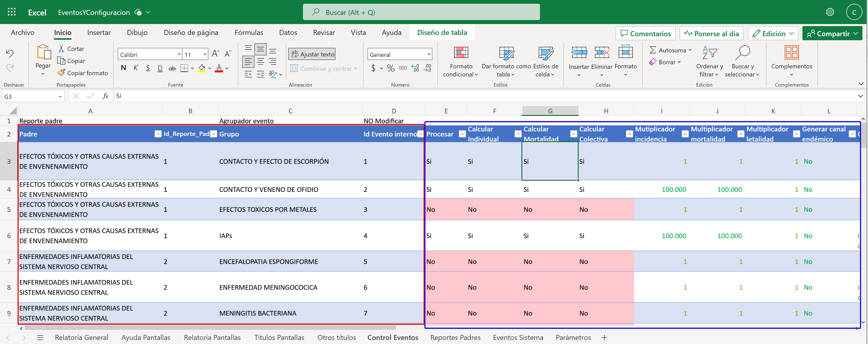Open Buscar y seleccionar menu
The width and height of the screenshot is (868, 344).
(x=742, y=62)
